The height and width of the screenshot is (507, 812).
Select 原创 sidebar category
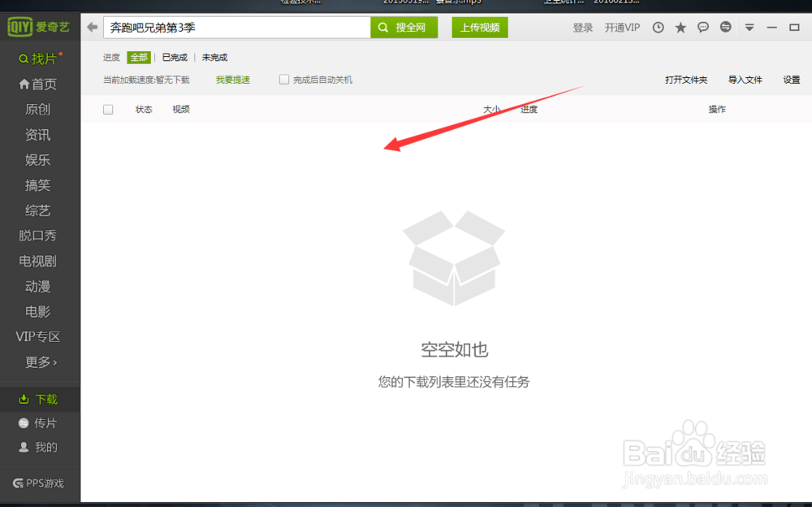coord(38,110)
